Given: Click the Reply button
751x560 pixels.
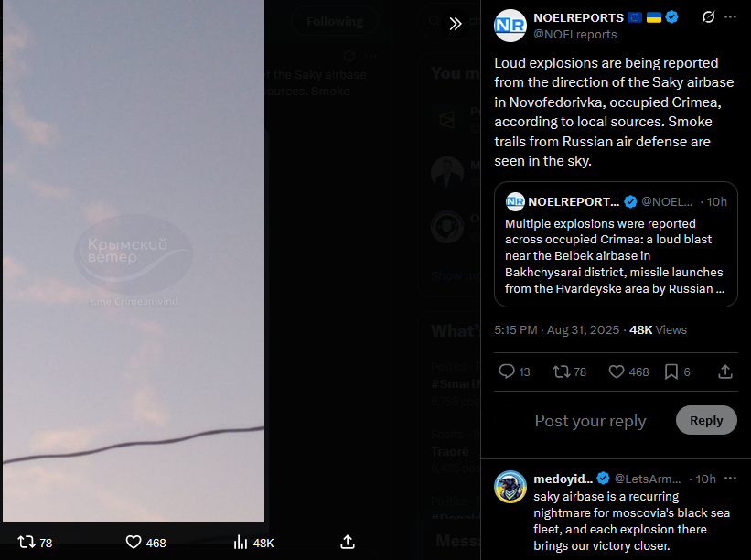Looking at the screenshot, I should coord(706,420).
